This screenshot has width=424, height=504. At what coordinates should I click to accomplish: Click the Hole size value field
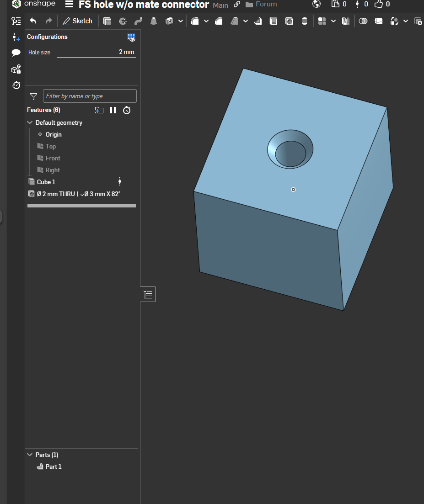tap(96, 52)
